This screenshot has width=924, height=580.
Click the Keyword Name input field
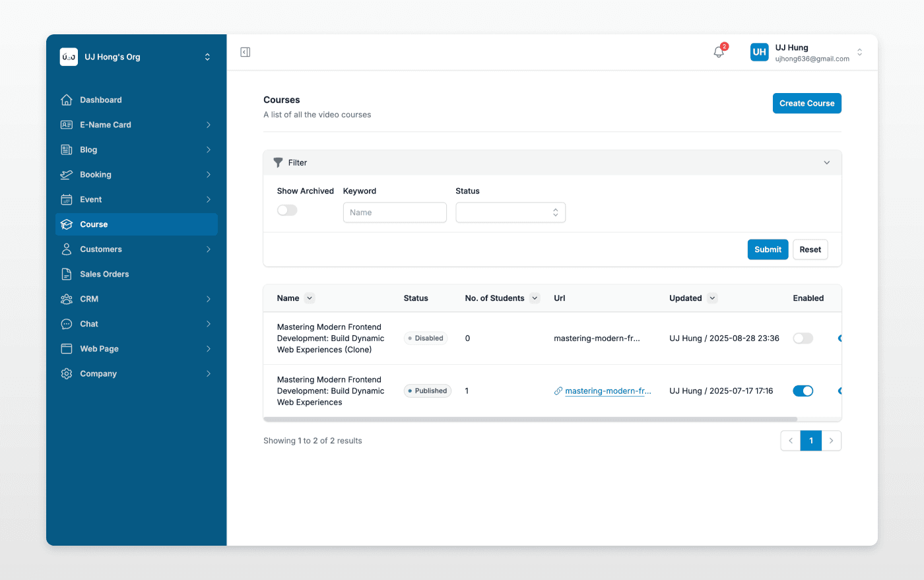tap(395, 212)
